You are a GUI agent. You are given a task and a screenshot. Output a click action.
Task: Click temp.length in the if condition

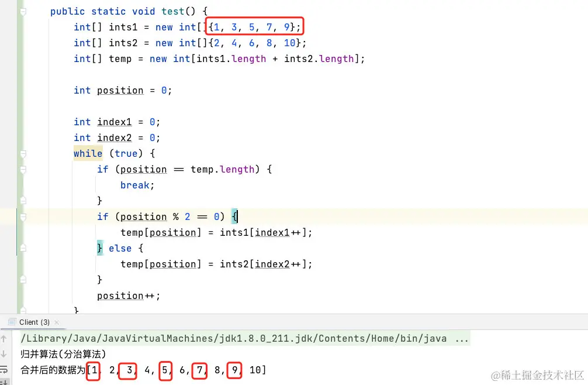point(222,169)
